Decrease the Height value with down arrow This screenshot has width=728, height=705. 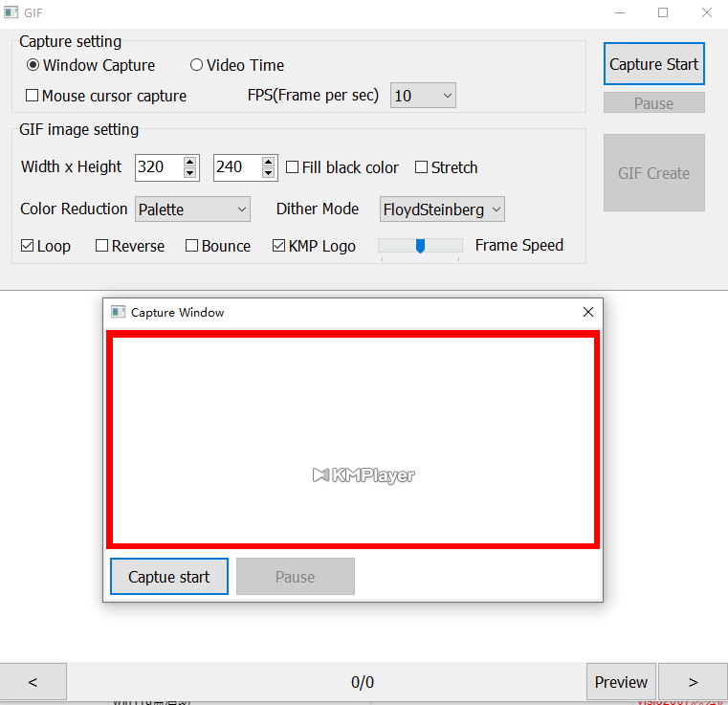pyautogui.click(x=268, y=173)
